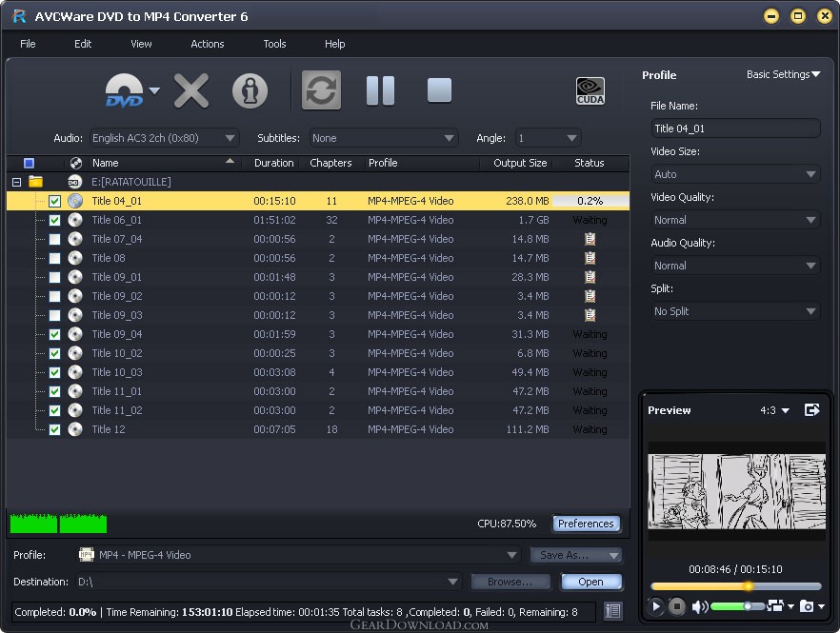Screen dimensions: 840x633
Task: Click the disc icon of Title 12
Action: click(x=75, y=429)
